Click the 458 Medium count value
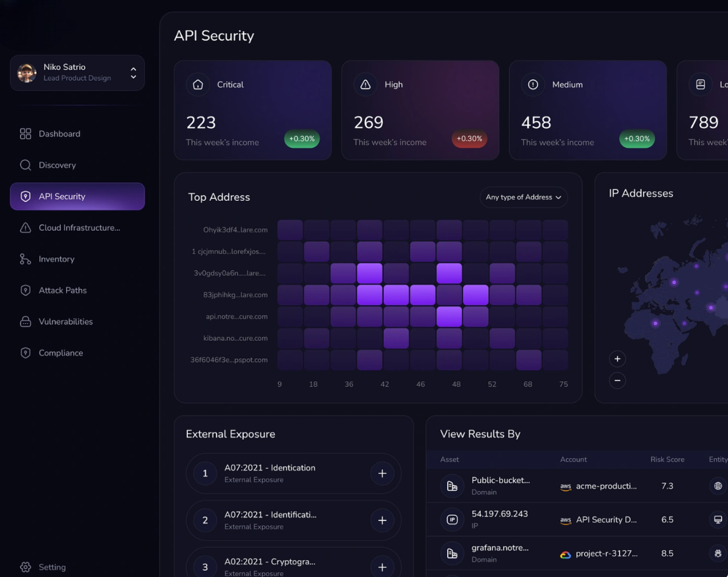 pos(536,123)
